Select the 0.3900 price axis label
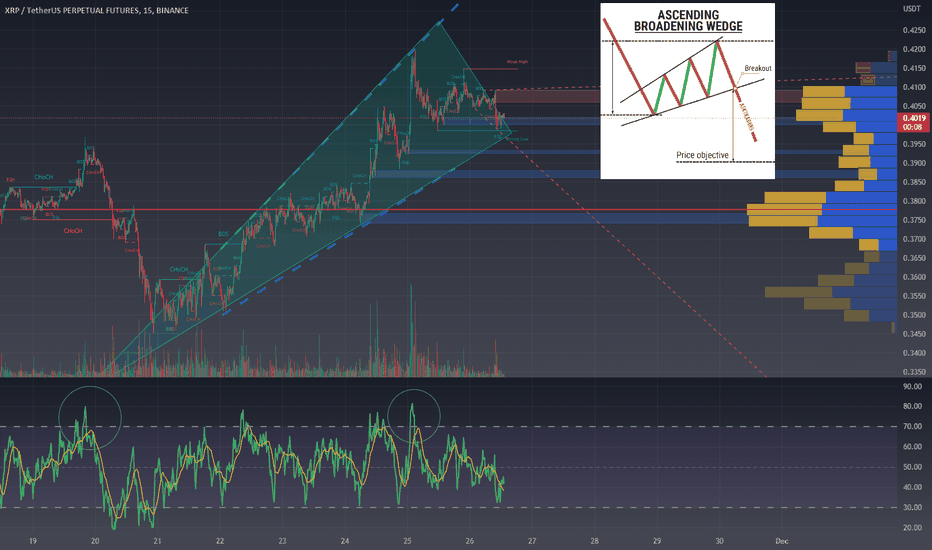 point(914,163)
